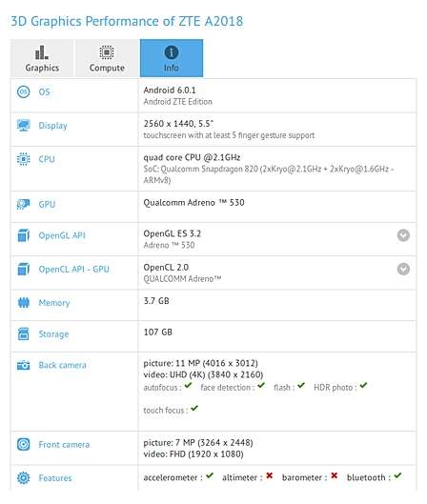
Task: Click the OpenCL API - GPU label
Action: (74, 269)
